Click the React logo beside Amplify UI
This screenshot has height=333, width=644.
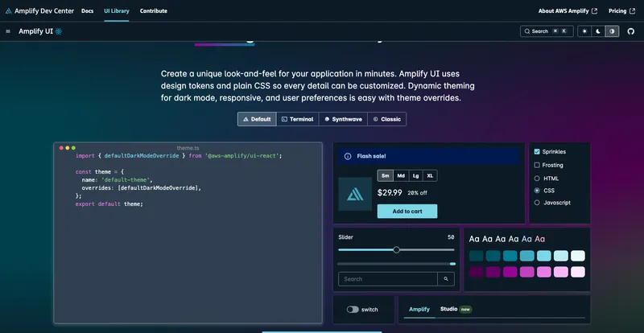[x=59, y=31]
